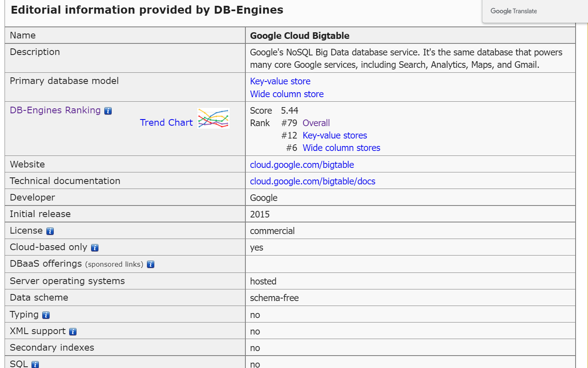Click the Name row label
Image resolution: width=588 pixels, height=368 pixels.
[x=23, y=35]
